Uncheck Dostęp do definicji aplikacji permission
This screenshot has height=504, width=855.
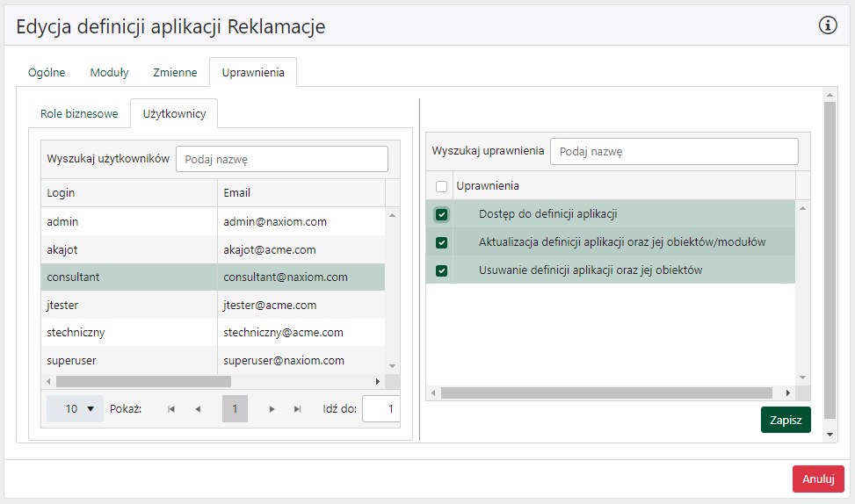pos(441,214)
